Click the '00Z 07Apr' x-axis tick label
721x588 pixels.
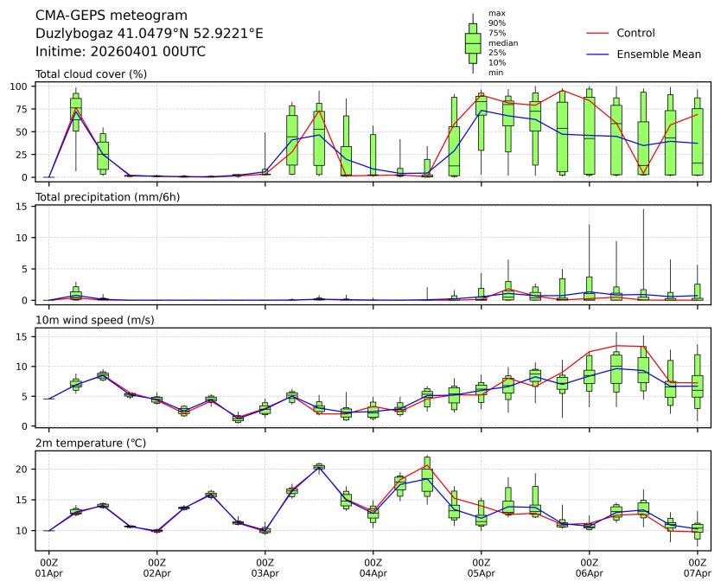697,568
